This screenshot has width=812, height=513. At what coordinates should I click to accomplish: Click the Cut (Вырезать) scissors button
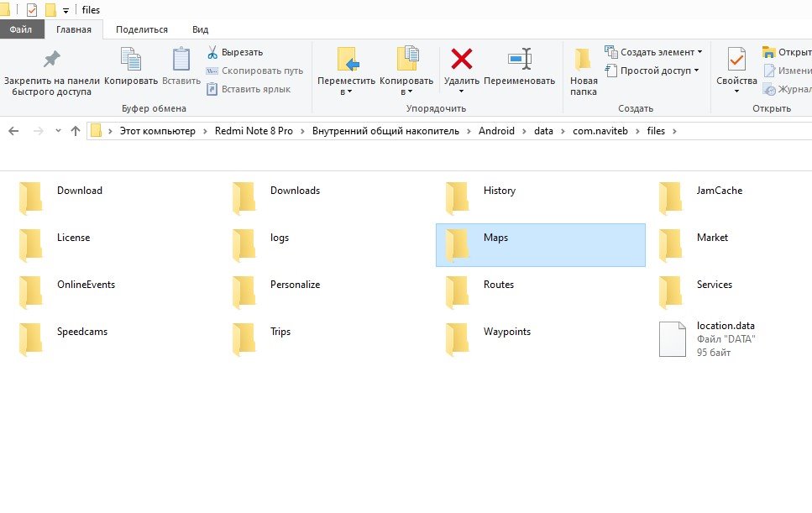pos(235,52)
